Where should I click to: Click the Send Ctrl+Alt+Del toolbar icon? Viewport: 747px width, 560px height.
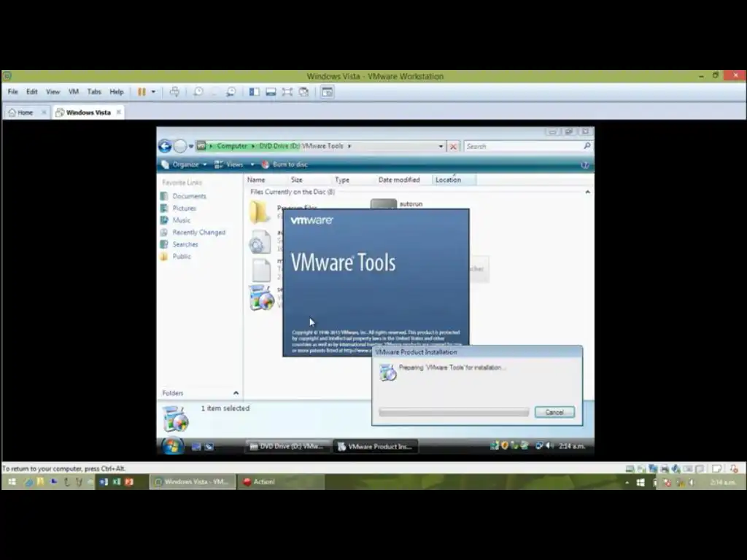point(175,92)
